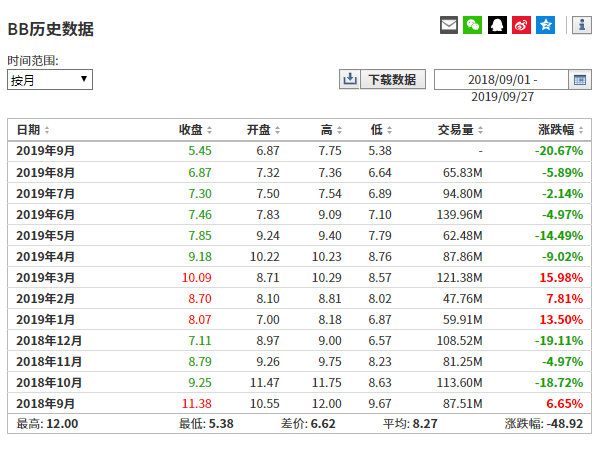Add to favorites with blue star icon
603x456 pixels.
coord(545,25)
